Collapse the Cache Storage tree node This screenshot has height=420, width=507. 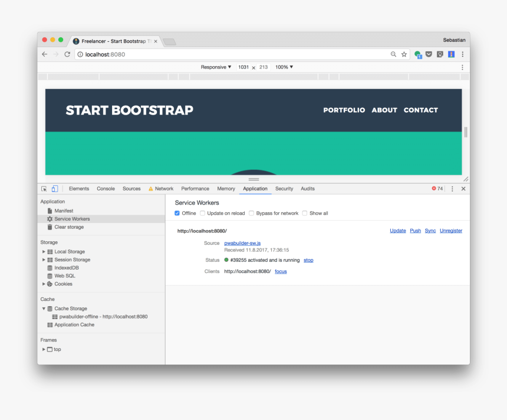(x=44, y=309)
